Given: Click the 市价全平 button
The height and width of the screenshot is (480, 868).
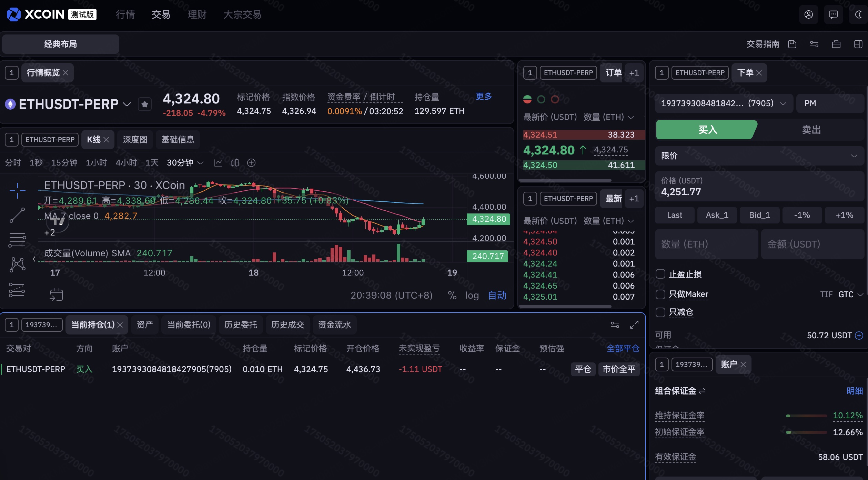Looking at the screenshot, I should click(x=619, y=369).
